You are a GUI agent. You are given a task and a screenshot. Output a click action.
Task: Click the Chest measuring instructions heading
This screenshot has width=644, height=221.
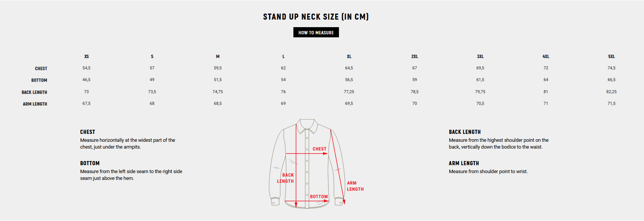coord(87,132)
